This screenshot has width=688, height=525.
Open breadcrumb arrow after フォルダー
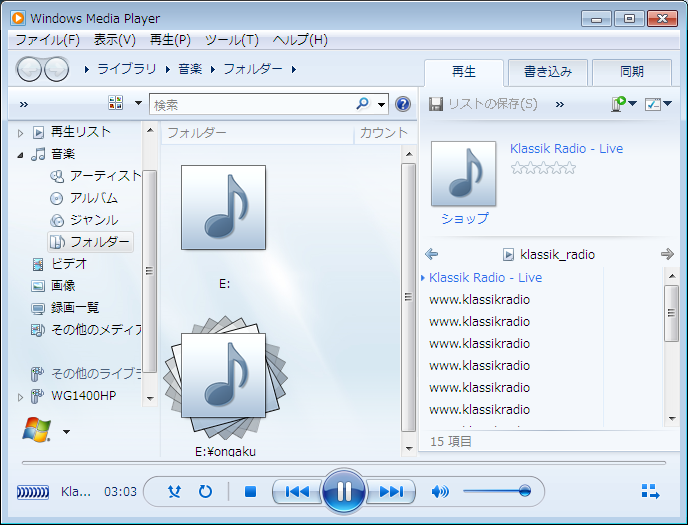click(x=294, y=69)
